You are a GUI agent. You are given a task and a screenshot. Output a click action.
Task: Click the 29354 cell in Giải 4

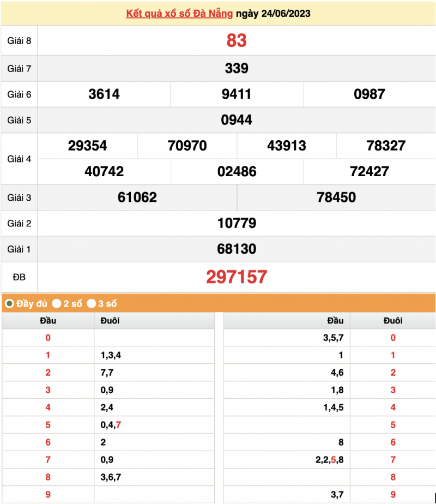pyautogui.click(x=88, y=146)
